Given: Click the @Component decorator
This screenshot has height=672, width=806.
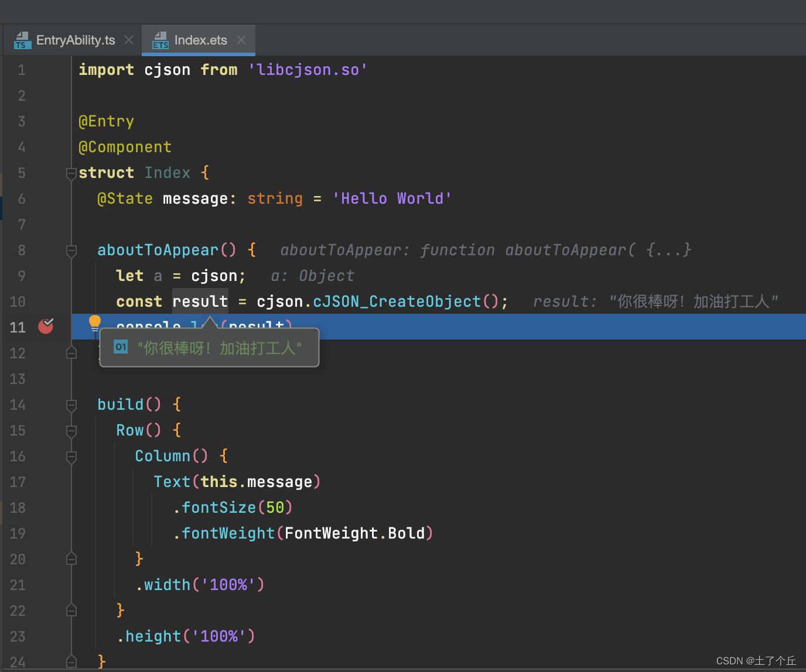Looking at the screenshot, I should point(125,147).
